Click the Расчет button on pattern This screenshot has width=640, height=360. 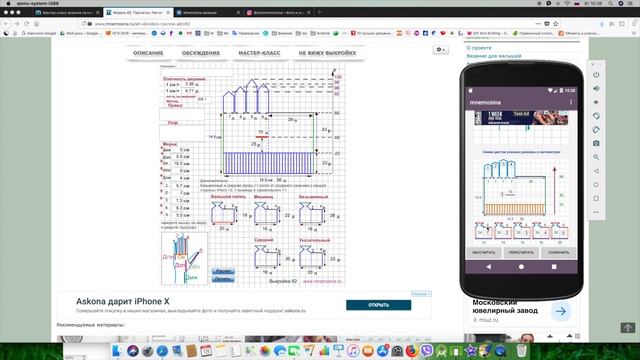click(223, 271)
